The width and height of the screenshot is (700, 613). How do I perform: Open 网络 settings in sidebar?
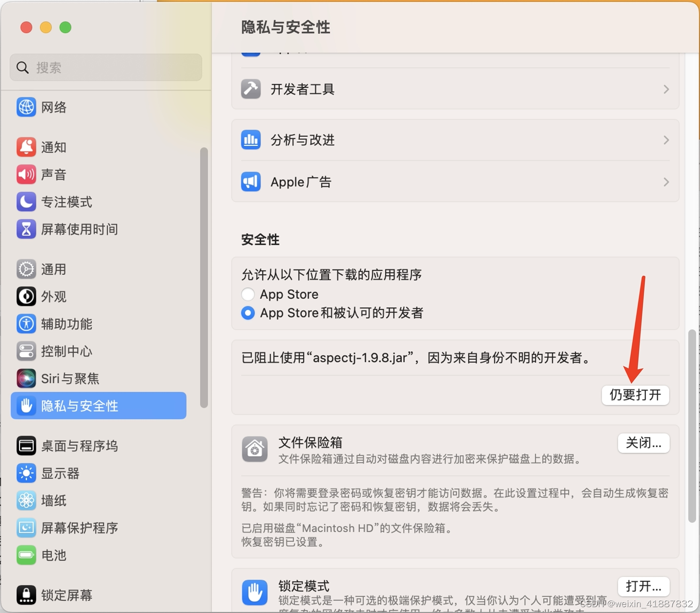(x=99, y=107)
